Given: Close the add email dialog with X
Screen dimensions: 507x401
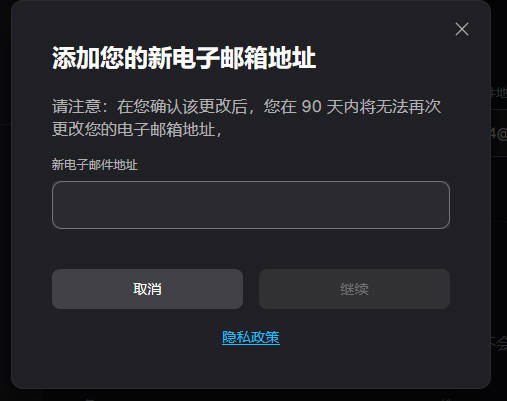Looking at the screenshot, I should point(462,29).
